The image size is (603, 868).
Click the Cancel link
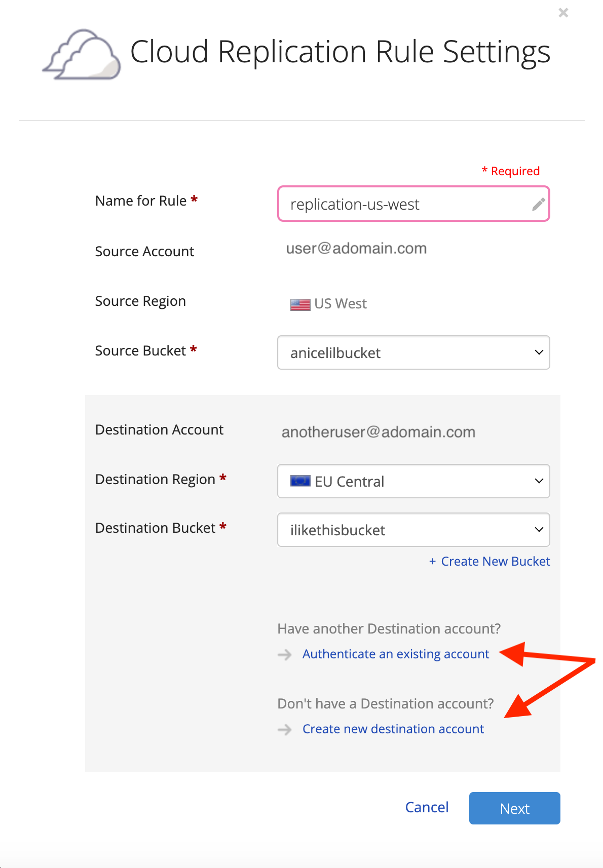427,807
